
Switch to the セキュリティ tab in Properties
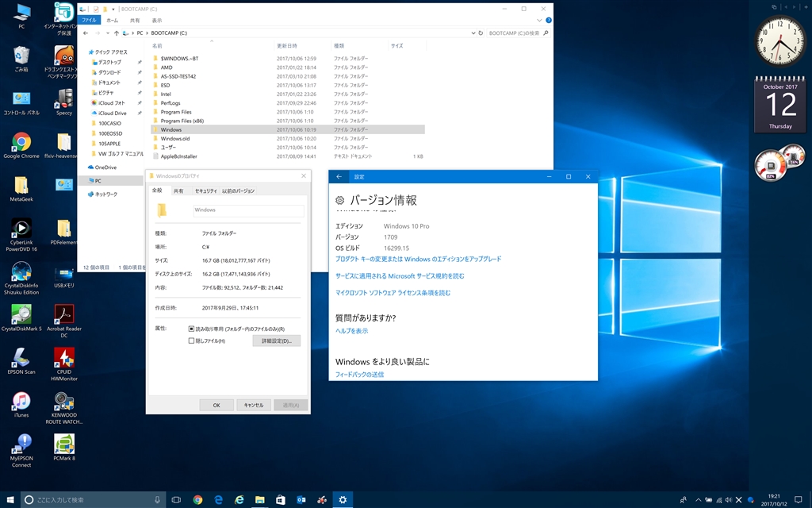[205, 191]
